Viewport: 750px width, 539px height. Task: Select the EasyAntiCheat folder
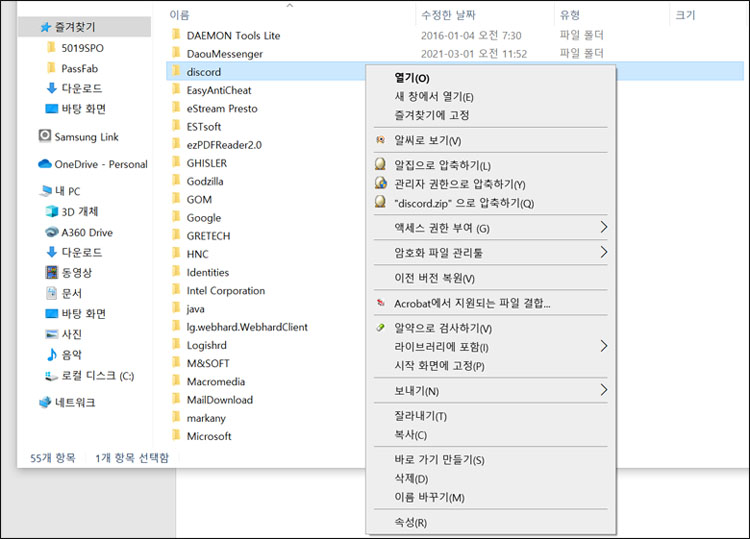point(219,90)
